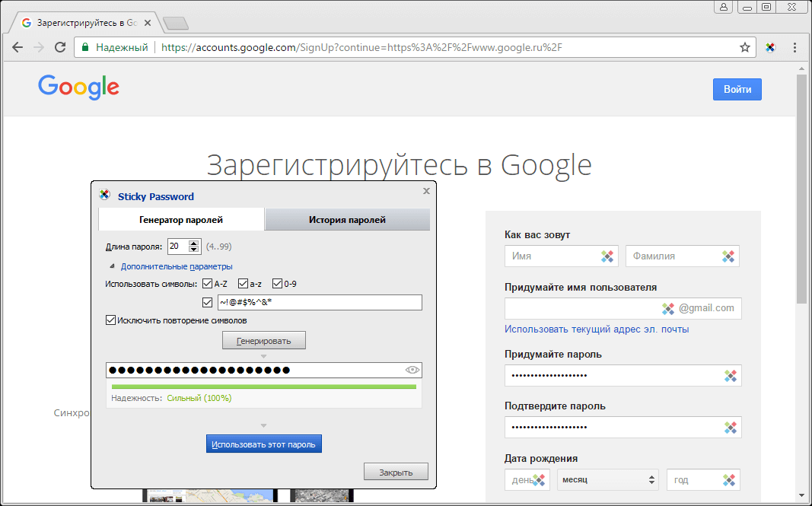Click the Sticky Password icon in the Фамилия field
812x506 pixels.
coord(728,256)
